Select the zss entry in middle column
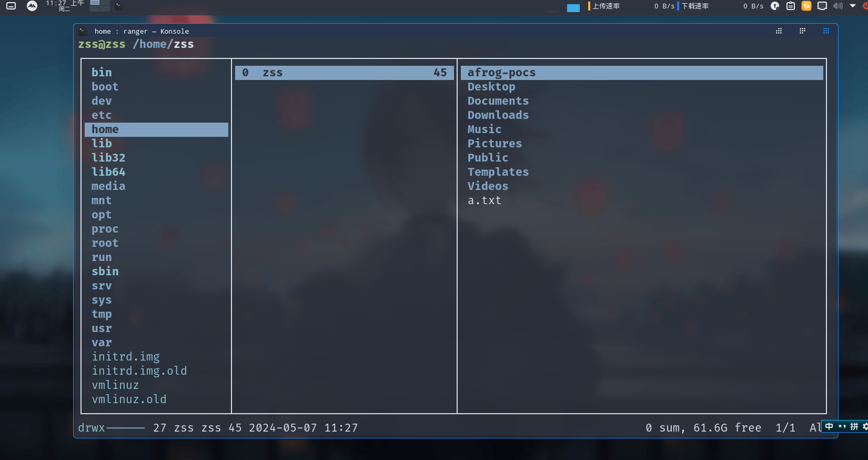Screen dimensions: 868x460 (344, 73)
